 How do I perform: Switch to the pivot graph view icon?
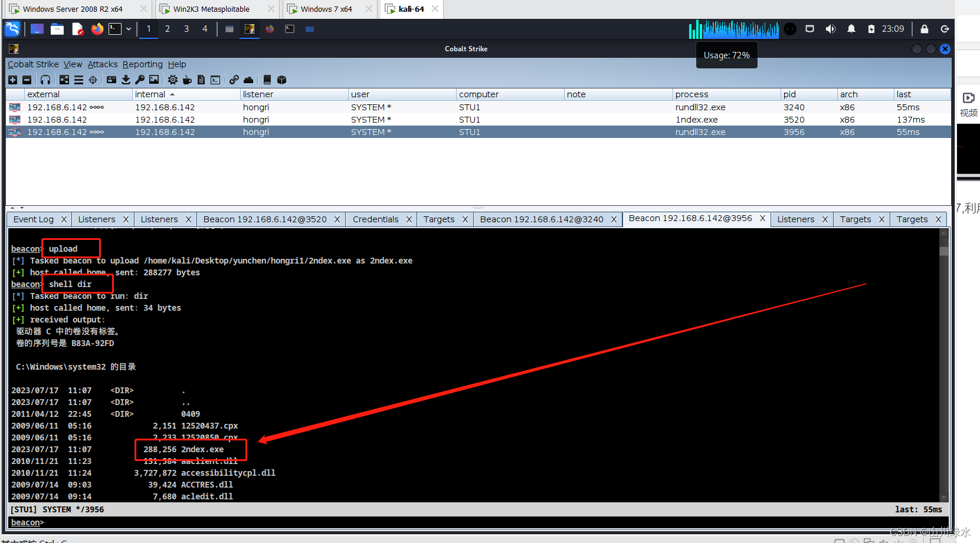coord(64,80)
